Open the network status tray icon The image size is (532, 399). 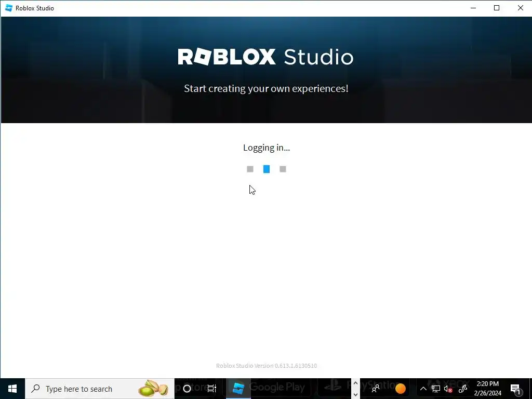(x=436, y=389)
